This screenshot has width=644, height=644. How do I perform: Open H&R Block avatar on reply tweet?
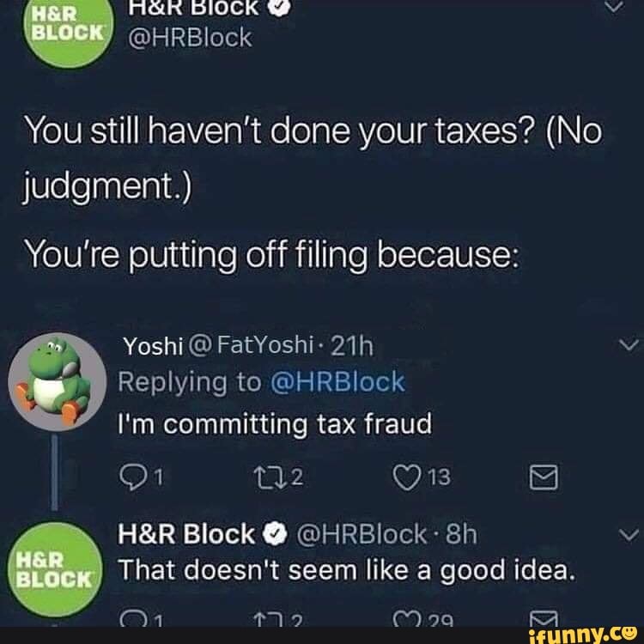click(x=56, y=570)
